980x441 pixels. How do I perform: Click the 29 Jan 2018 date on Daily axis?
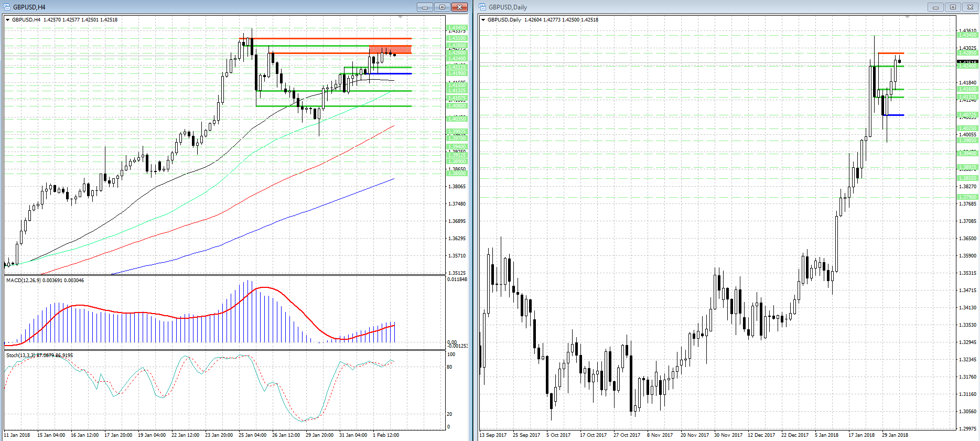click(895, 435)
